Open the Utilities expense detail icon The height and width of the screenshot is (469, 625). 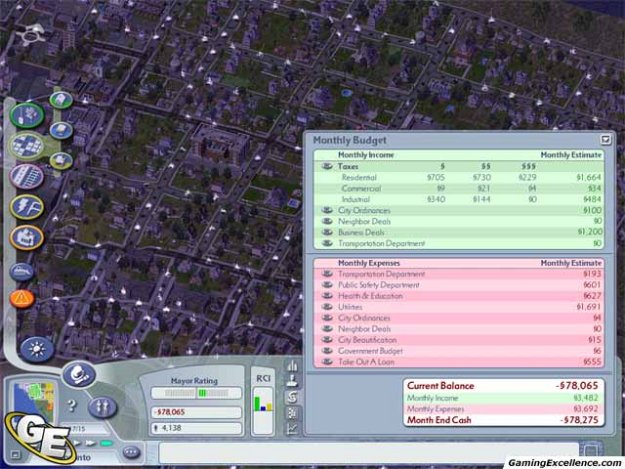(327, 306)
